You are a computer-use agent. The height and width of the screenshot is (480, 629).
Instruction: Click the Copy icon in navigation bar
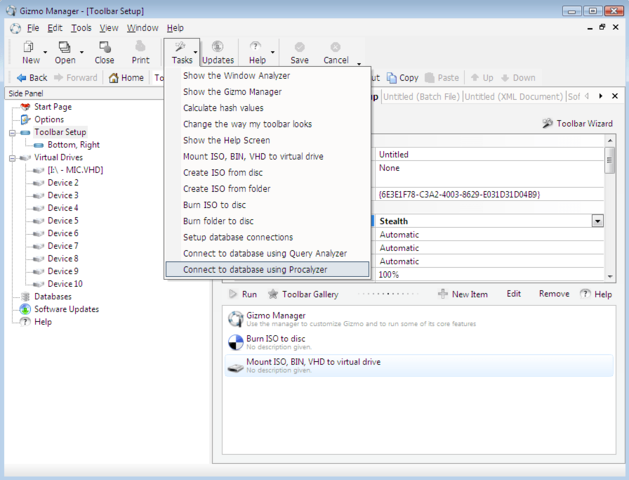[392, 78]
